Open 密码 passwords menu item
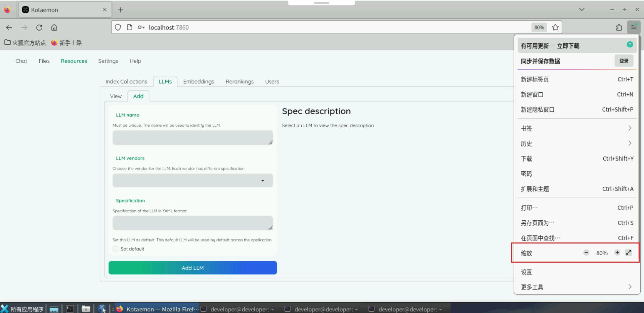This screenshot has height=313, width=644. tap(576, 174)
